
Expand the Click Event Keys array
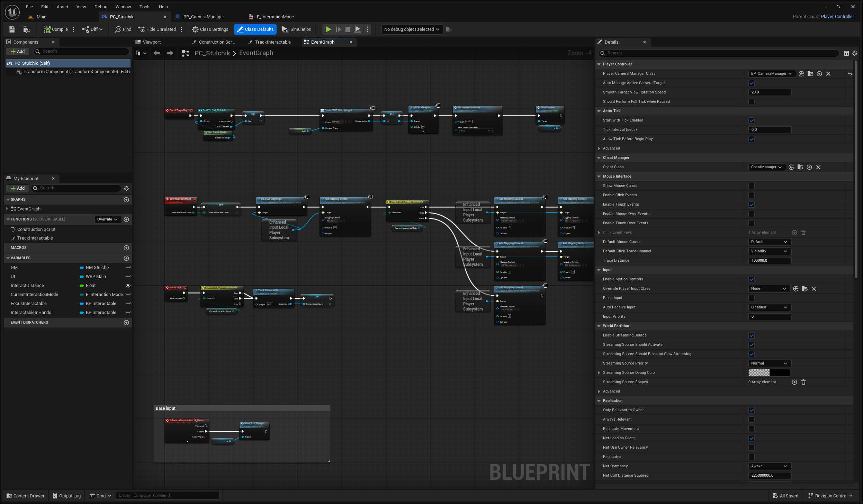599,233
